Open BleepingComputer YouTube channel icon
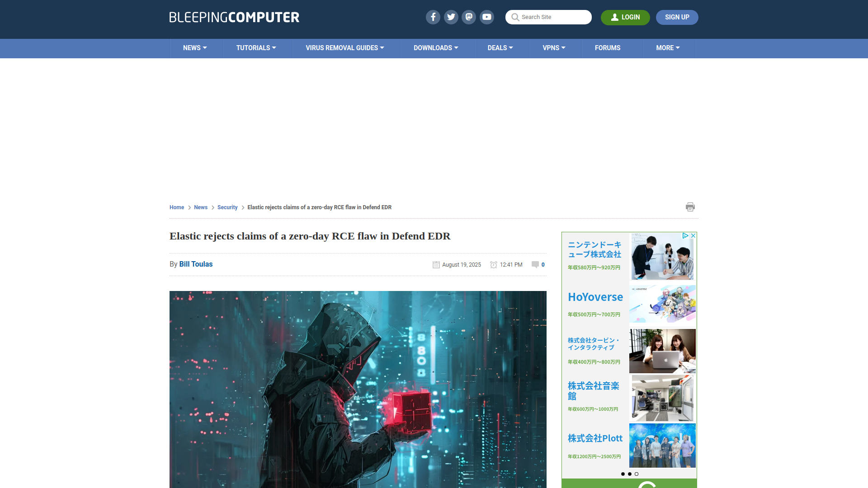 click(x=487, y=17)
